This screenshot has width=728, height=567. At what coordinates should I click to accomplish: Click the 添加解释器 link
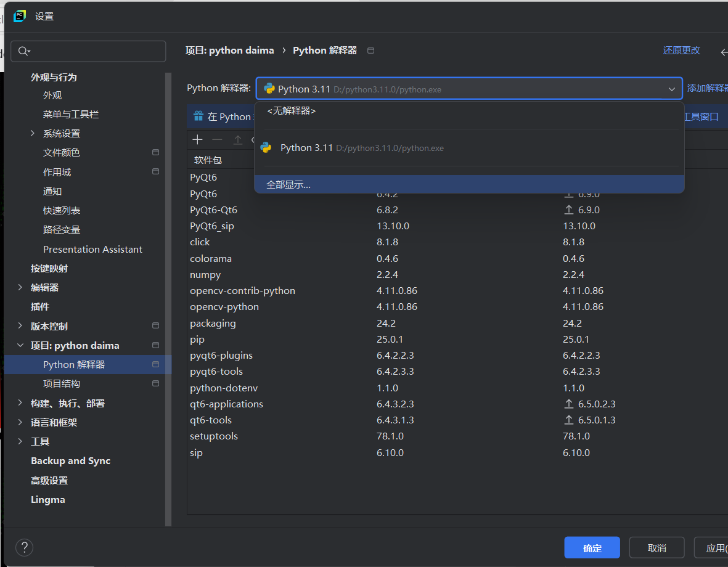tap(707, 88)
